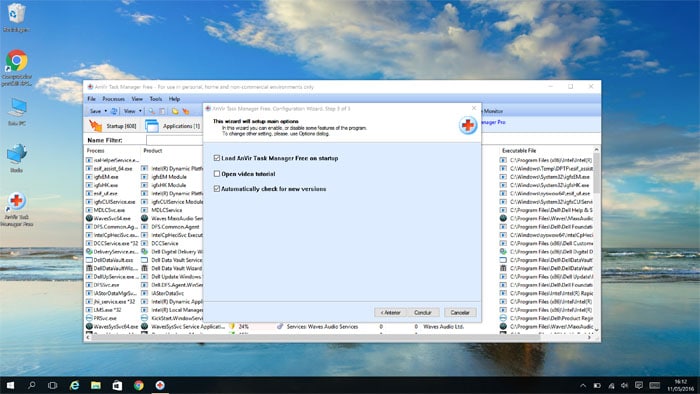Screen dimensions: 700x394
Task: Open Task View from the taskbar
Action: pos(53,385)
